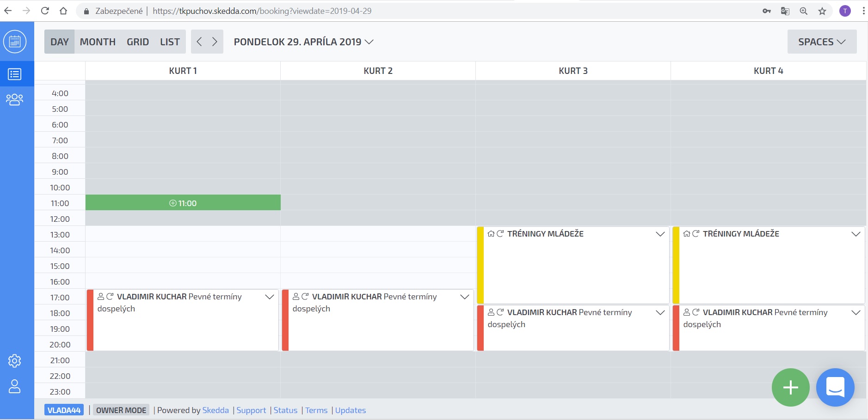Open the bookings list sidebar icon
Image resolution: width=868 pixels, height=420 pixels.
pos(15,74)
